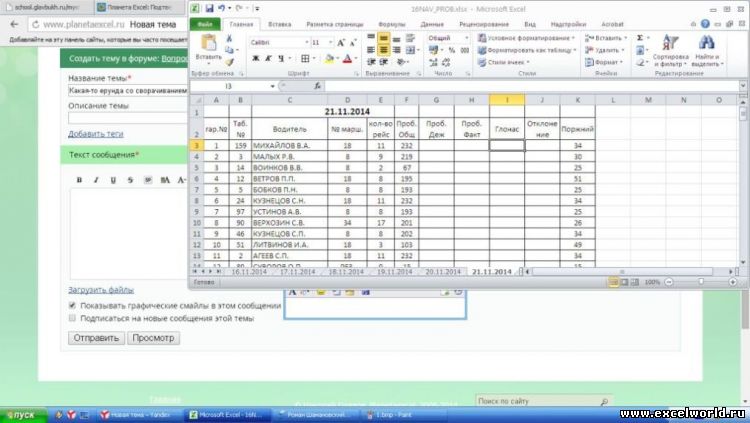Viewport: 750px width, 423px height.
Task: Click the AutoSum sigma icon
Action: click(x=640, y=38)
